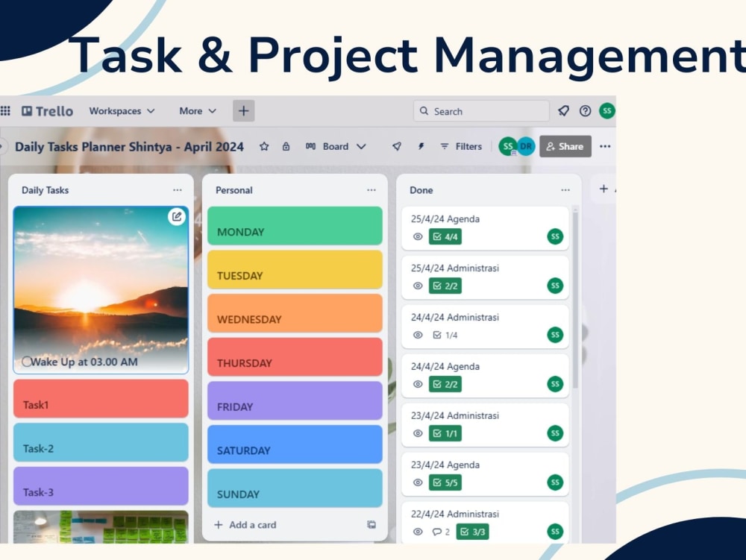Open the WEDNESDAY card
The height and width of the screenshot is (560, 746).
point(295,313)
